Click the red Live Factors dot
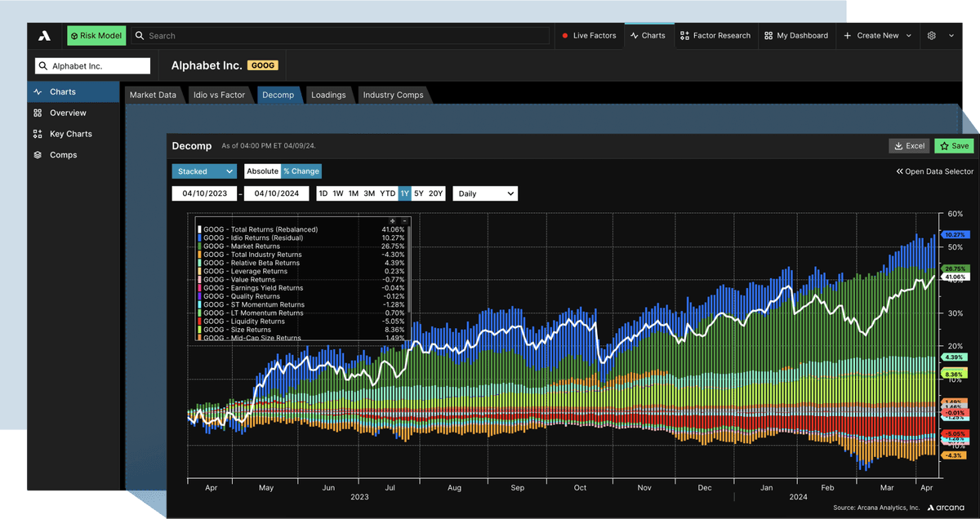The height and width of the screenshot is (519, 980). click(x=565, y=36)
